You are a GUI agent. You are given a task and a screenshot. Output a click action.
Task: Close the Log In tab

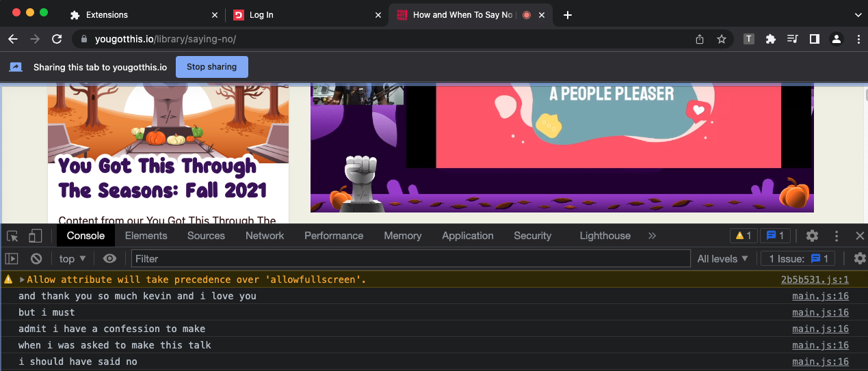pyautogui.click(x=378, y=15)
